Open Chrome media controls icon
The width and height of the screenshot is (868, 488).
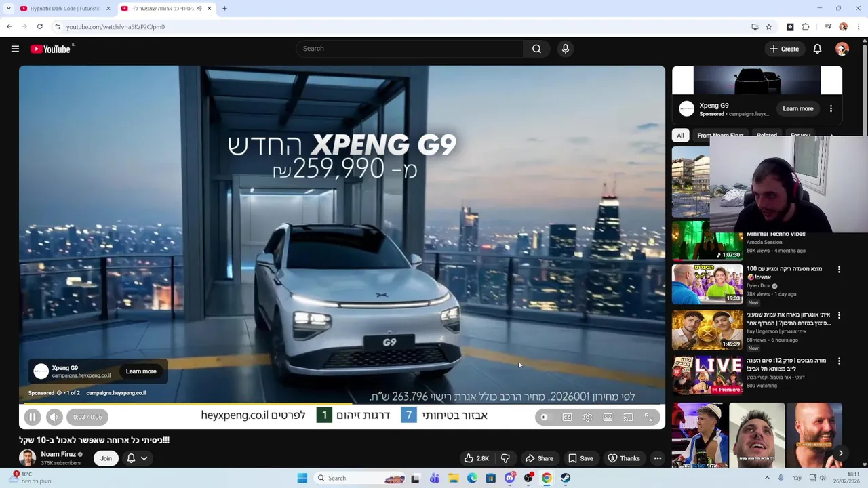828,27
